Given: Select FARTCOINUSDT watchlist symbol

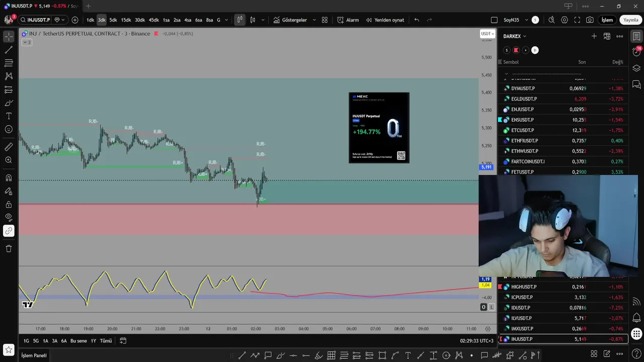Looking at the screenshot, I should tap(563, 161).
